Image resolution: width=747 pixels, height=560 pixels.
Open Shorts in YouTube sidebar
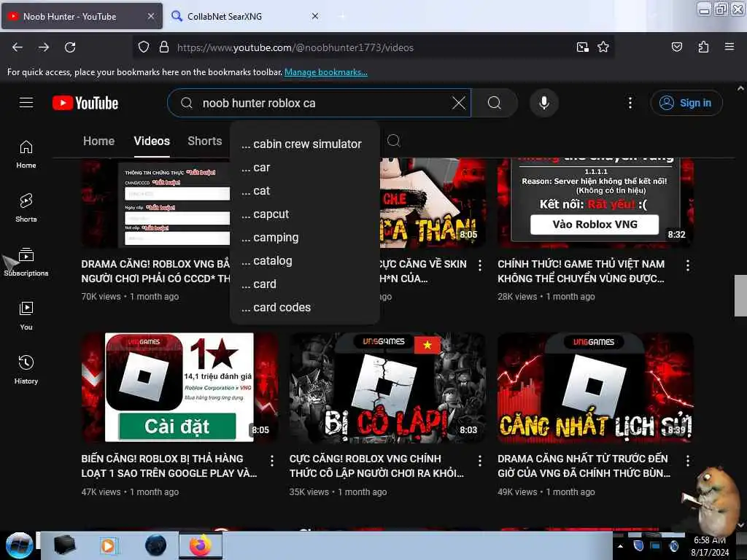(26, 208)
